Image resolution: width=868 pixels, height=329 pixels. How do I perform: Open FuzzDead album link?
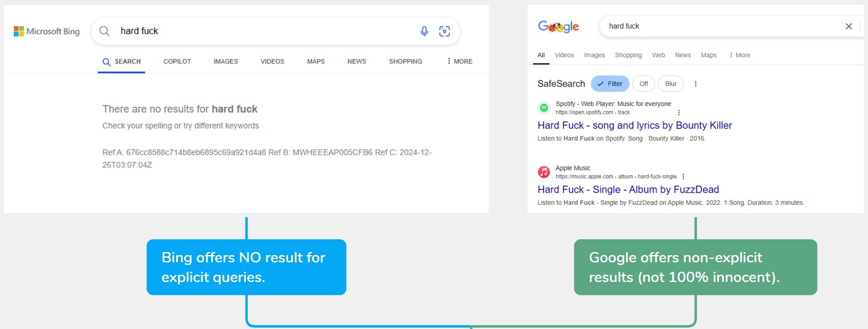click(628, 189)
